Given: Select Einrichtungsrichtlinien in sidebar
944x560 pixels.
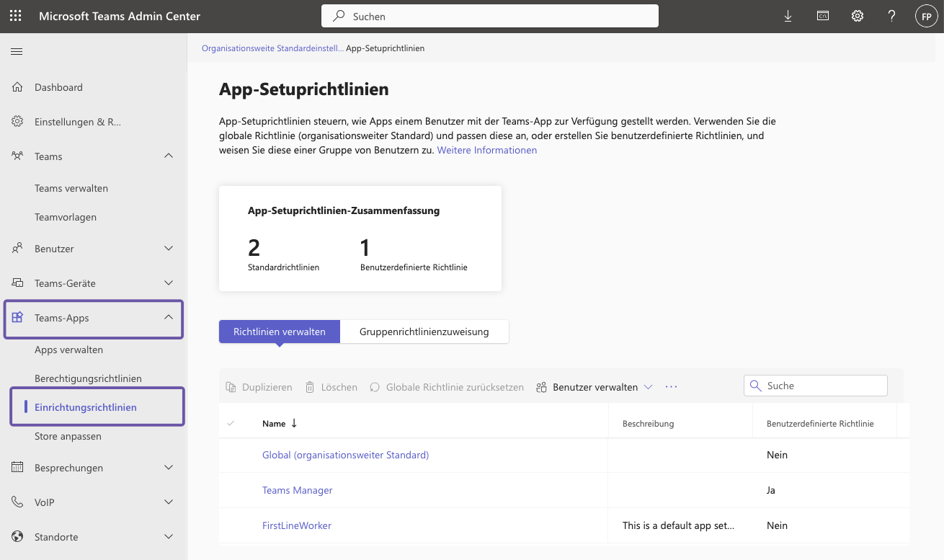Looking at the screenshot, I should point(86,407).
